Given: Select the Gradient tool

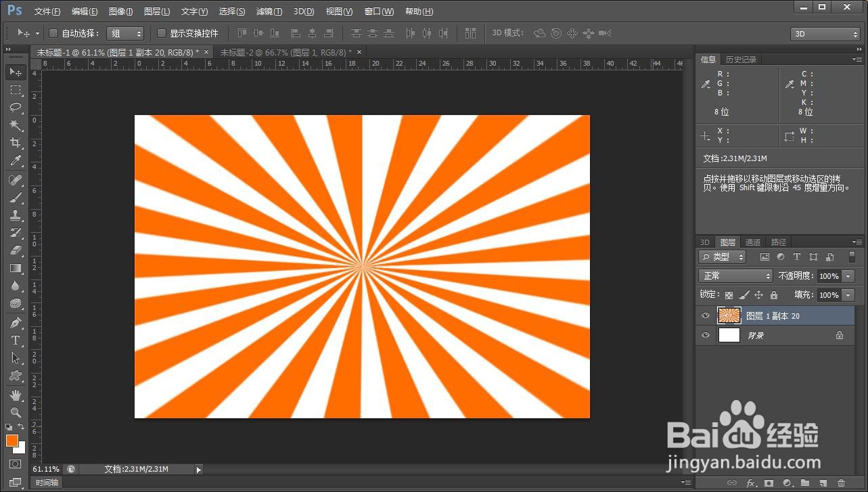Looking at the screenshot, I should pyautogui.click(x=16, y=268).
